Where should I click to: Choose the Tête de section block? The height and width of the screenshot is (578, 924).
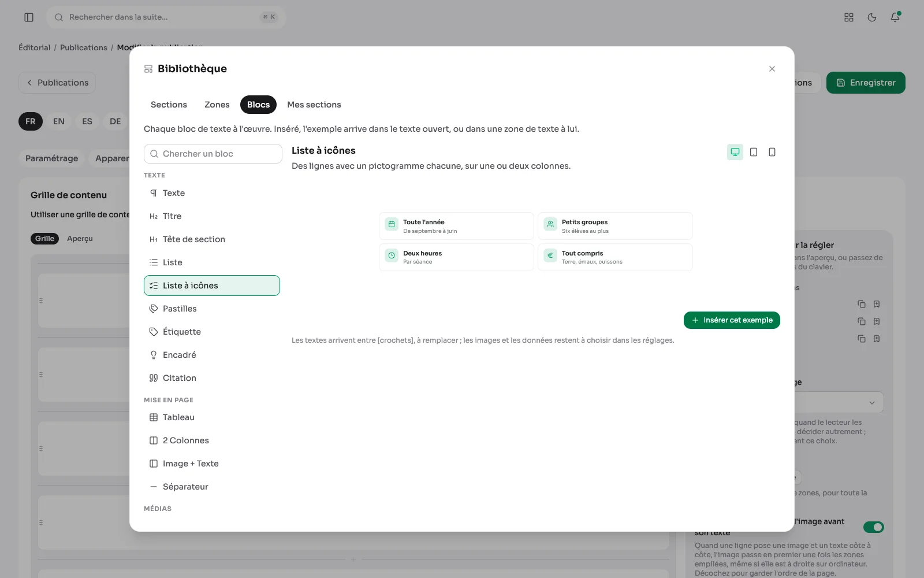(212, 239)
